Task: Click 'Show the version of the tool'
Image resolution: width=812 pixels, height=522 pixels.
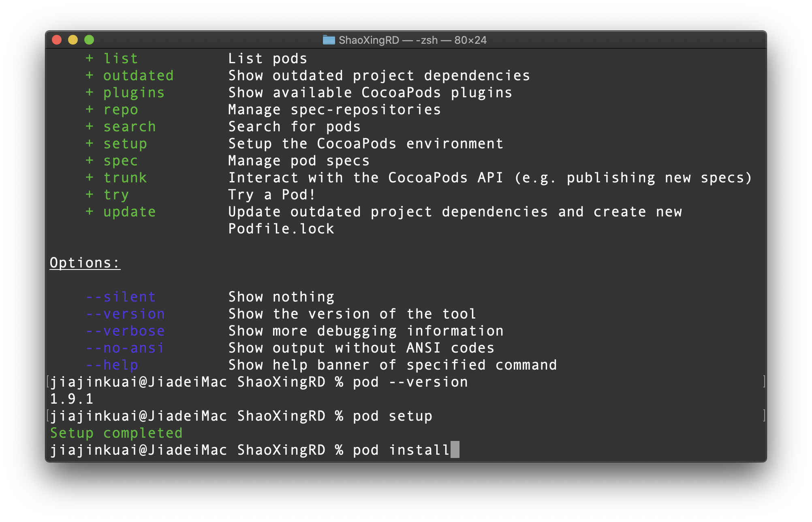Action: (x=352, y=314)
